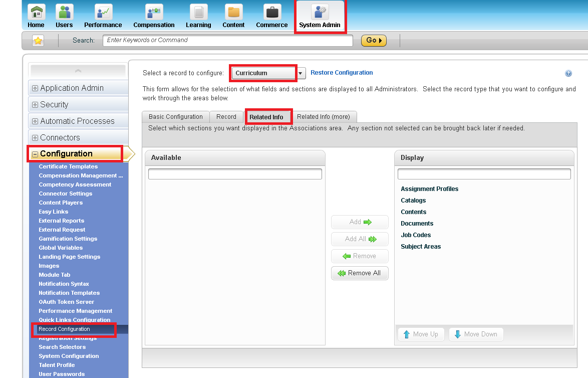The image size is (588, 378).
Task: Focus the Display list filter field
Action: coord(484,174)
